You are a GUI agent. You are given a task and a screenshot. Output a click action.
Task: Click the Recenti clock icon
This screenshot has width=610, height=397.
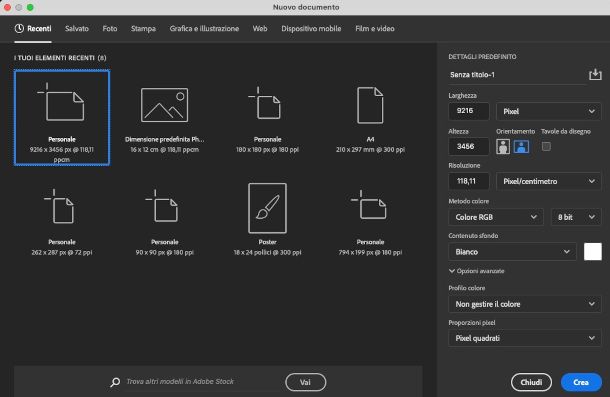(x=19, y=28)
